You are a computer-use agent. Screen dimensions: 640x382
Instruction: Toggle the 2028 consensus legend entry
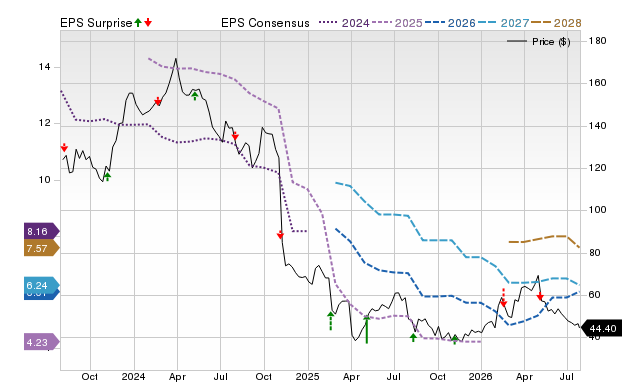tap(556, 23)
